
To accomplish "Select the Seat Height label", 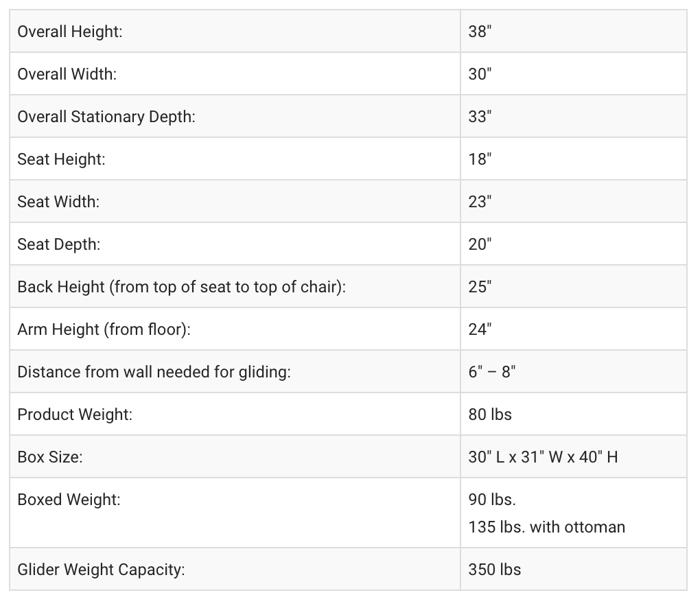I will (61, 159).
